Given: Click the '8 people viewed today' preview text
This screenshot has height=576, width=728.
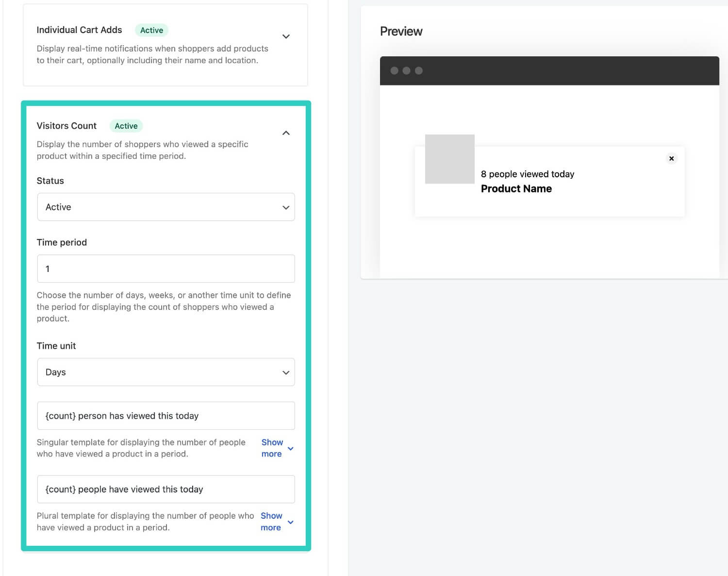Looking at the screenshot, I should [x=528, y=174].
